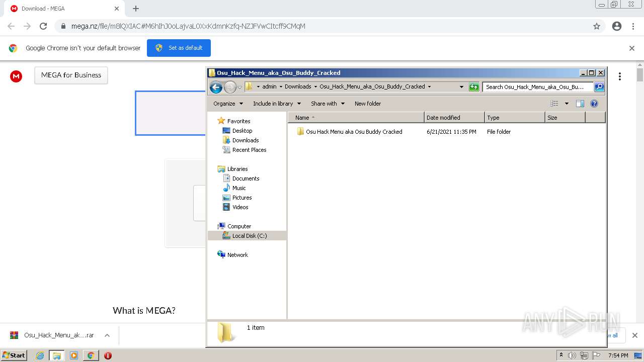Select Recent Places in navigation pane

249,150
